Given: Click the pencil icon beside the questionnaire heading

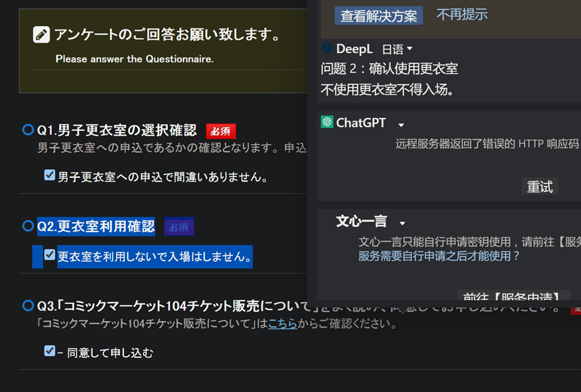Looking at the screenshot, I should (x=42, y=35).
